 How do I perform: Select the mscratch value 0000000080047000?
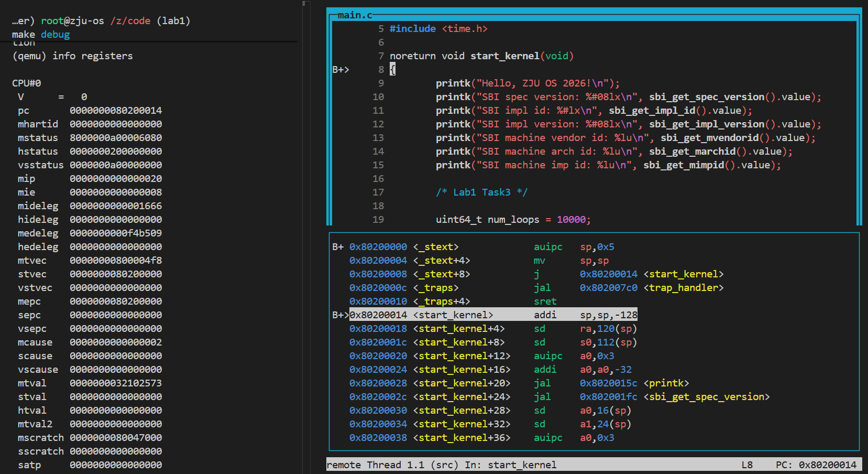116,438
